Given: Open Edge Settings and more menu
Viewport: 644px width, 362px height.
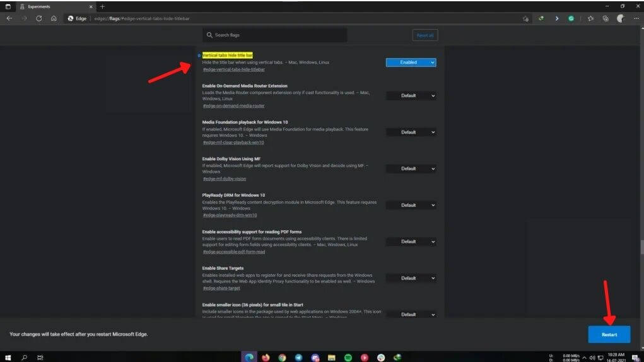Looking at the screenshot, I should pos(636,19).
